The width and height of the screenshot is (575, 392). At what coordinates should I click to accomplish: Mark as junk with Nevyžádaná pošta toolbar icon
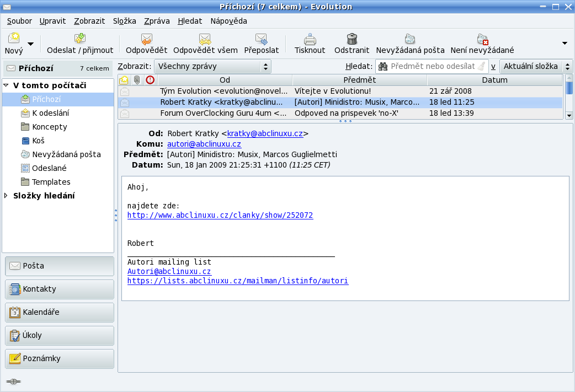tap(410, 39)
